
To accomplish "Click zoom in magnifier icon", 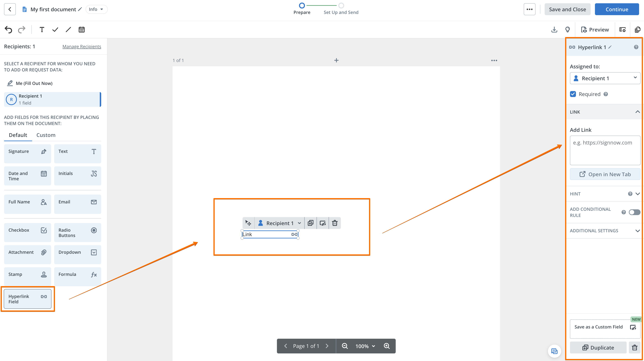I will [x=387, y=346].
